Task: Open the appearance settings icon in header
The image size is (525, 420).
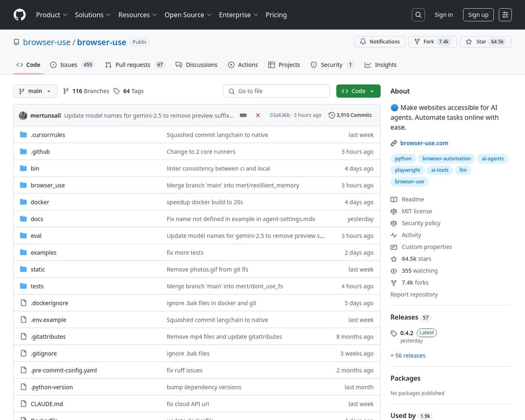Action: coord(505,15)
